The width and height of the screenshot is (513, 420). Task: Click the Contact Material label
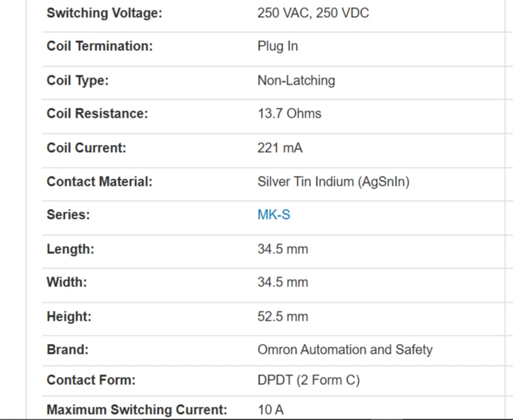[99, 181]
